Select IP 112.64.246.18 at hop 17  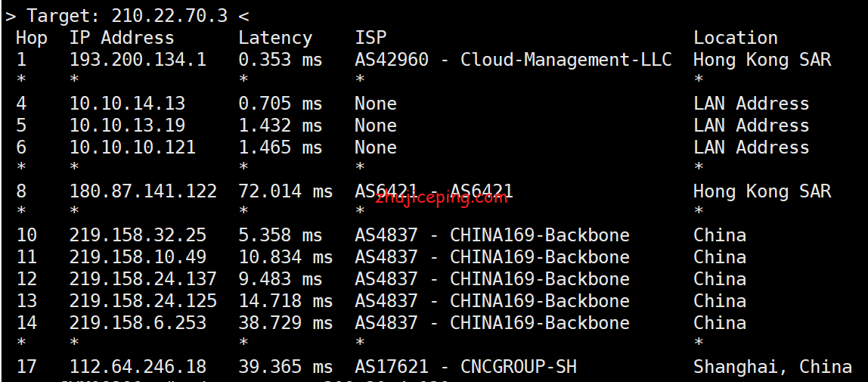(138, 367)
